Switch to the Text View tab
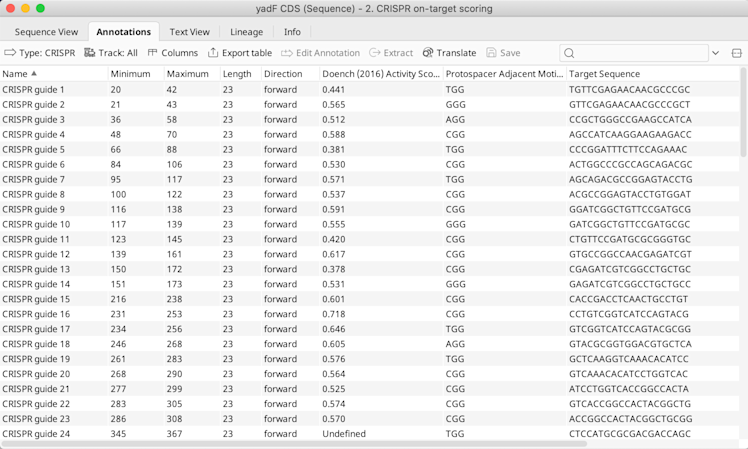The height and width of the screenshot is (449, 748). (189, 32)
